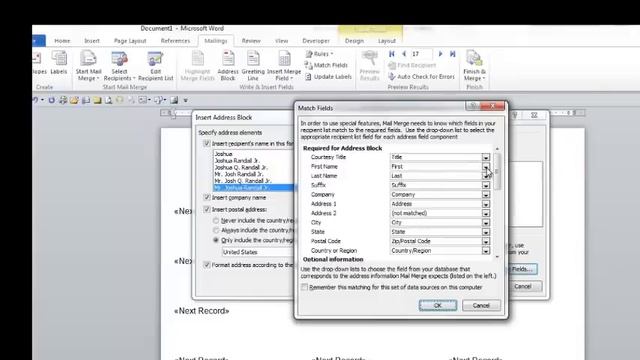Viewport: 640px width, 360px height.
Task: Run Auto Check for Errors
Action: (421, 77)
